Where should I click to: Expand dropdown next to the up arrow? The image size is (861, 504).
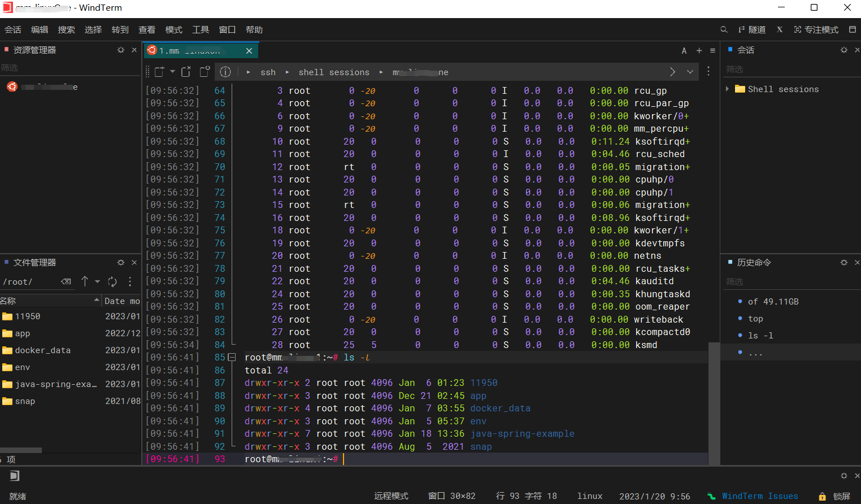(97, 281)
